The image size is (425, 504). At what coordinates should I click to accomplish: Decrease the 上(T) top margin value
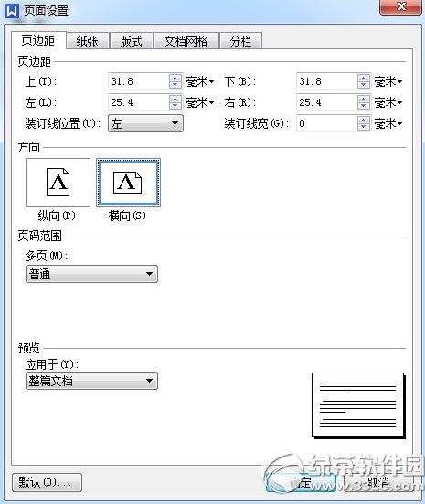(175, 85)
